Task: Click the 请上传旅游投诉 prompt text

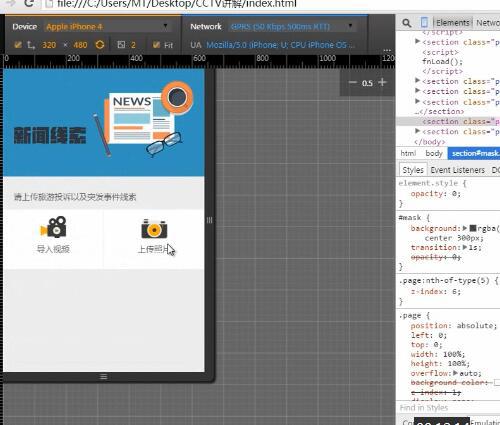Action: click(75, 197)
